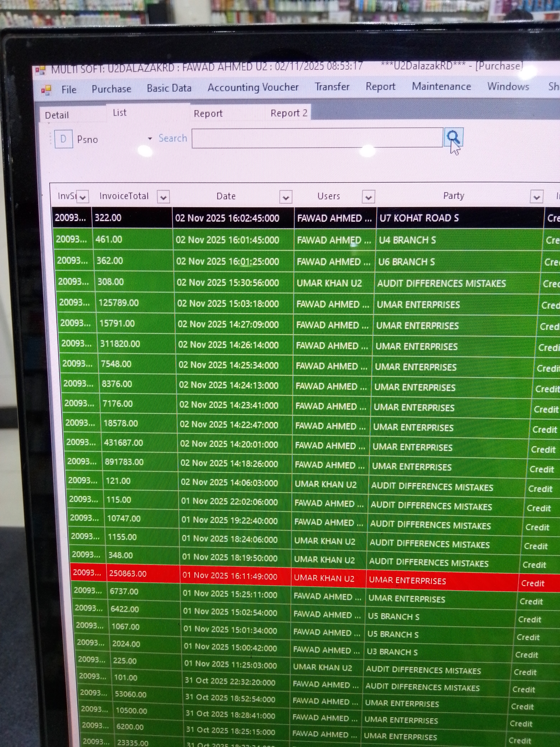Open the Psno search field dropdown

pos(150,138)
